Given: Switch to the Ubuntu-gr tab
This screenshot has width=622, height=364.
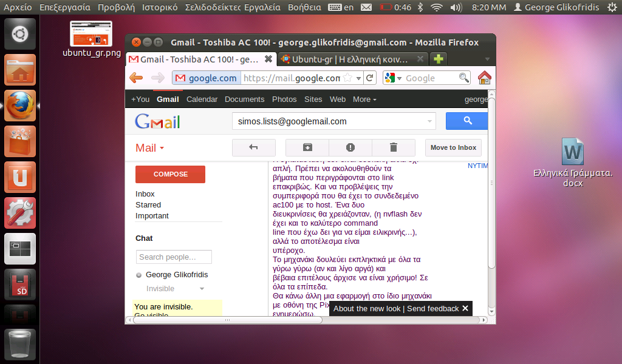Looking at the screenshot, I should tap(353, 59).
